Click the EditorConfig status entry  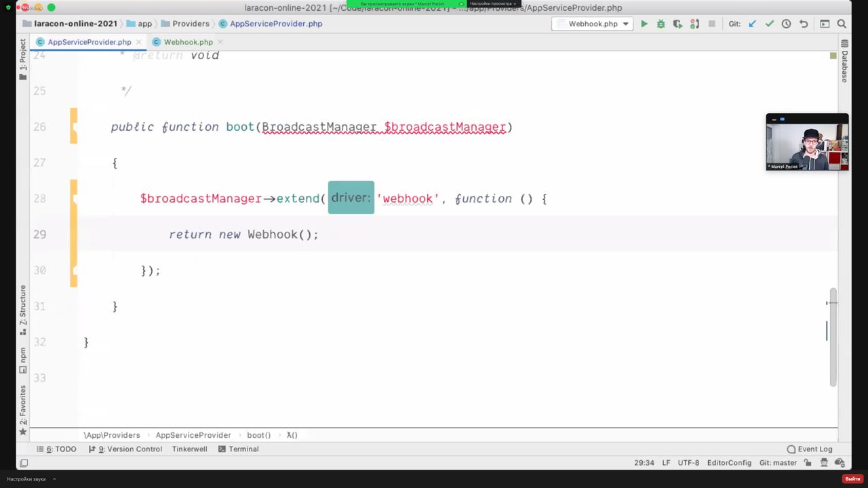tap(729, 463)
